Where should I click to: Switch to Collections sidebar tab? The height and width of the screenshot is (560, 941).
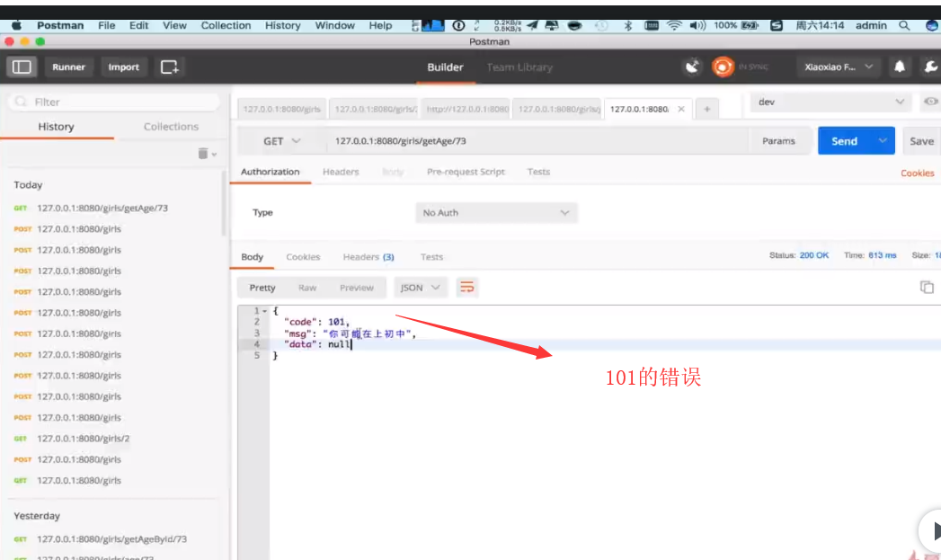(171, 127)
